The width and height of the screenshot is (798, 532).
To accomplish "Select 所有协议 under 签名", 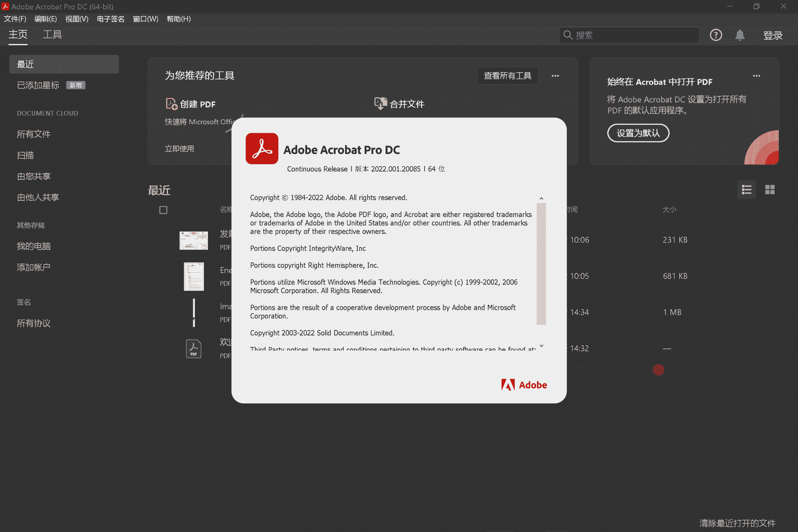I will (x=34, y=323).
